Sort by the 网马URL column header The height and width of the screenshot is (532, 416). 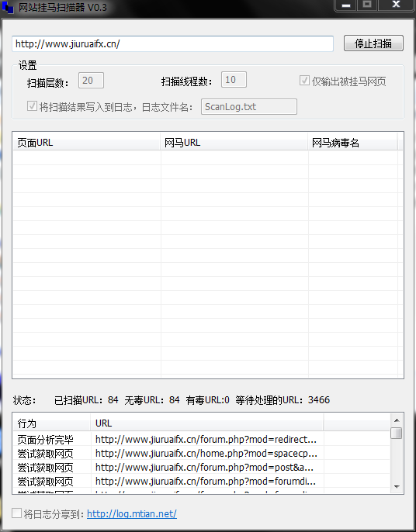coord(234,143)
